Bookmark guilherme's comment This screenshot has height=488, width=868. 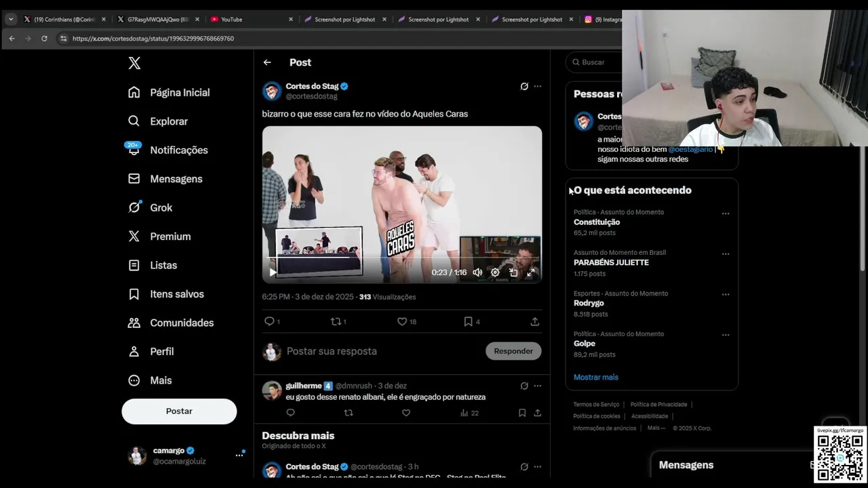tap(522, 413)
